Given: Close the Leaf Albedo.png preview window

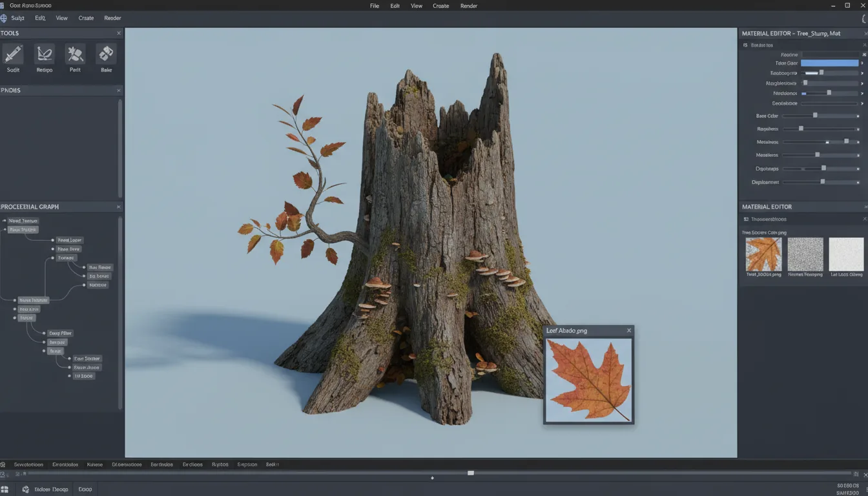Looking at the screenshot, I should pyautogui.click(x=628, y=330).
